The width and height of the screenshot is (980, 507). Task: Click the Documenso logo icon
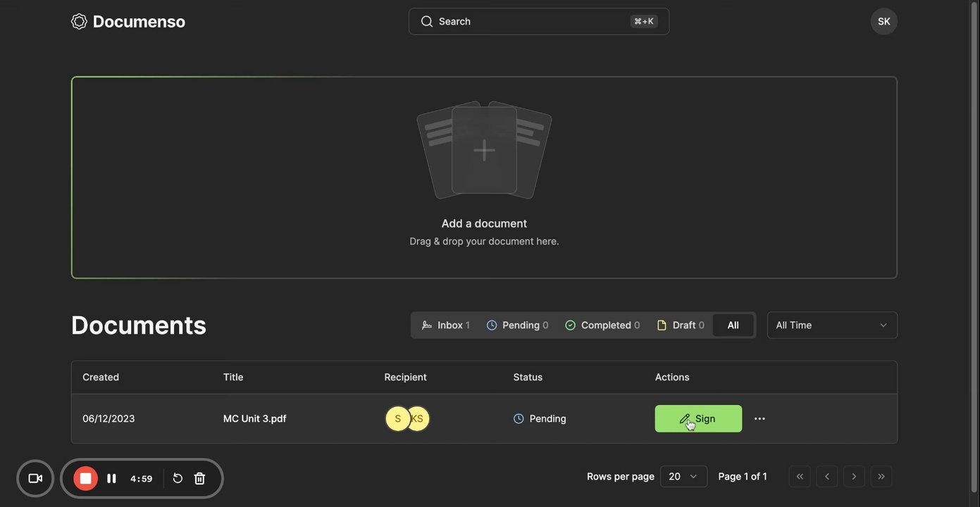click(79, 21)
